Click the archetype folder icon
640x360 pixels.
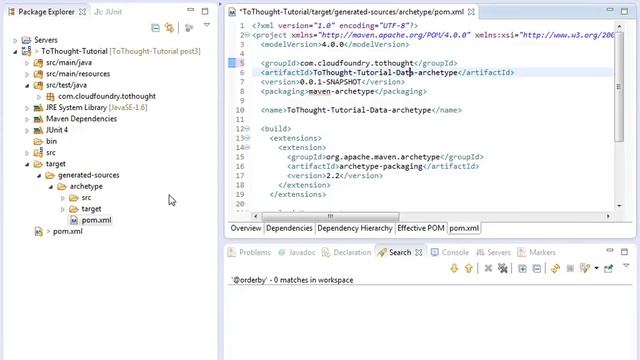coord(62,187)
